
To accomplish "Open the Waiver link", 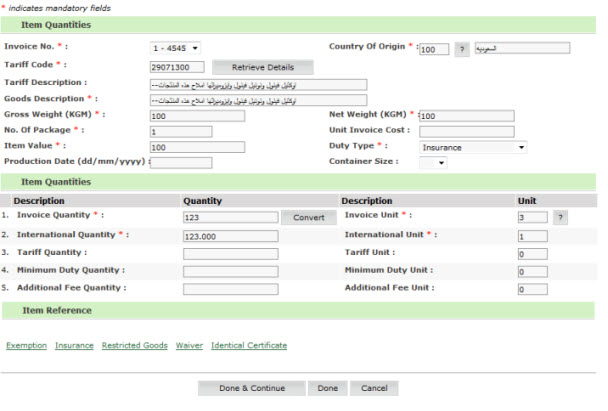I will pos(189,346).
